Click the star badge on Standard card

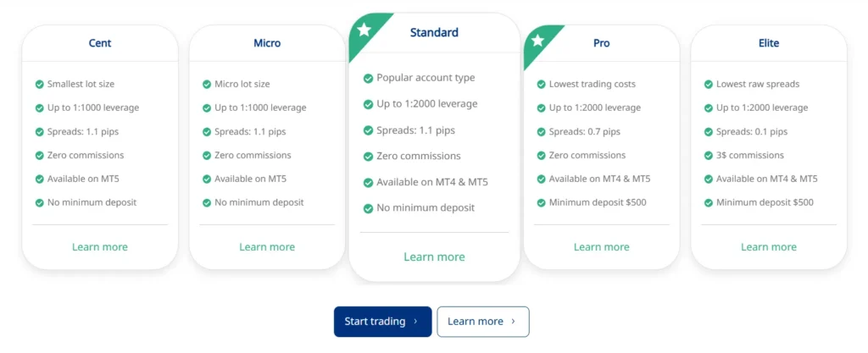(x=364, y=30)
